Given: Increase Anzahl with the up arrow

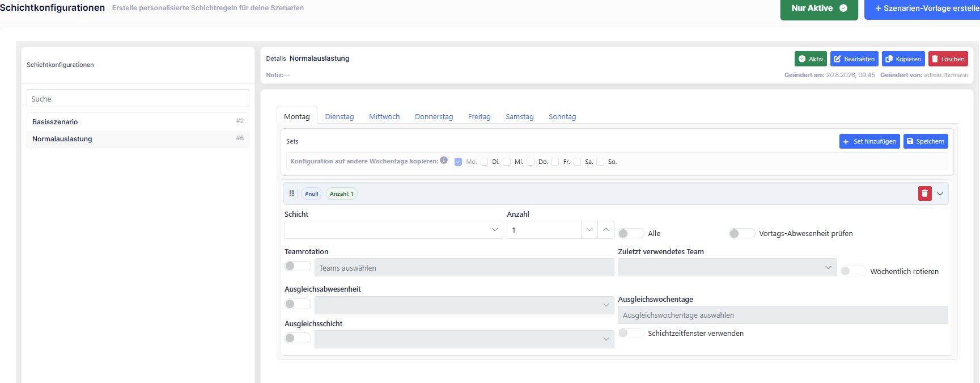Looking at the screenshot, I should (606, 230).
